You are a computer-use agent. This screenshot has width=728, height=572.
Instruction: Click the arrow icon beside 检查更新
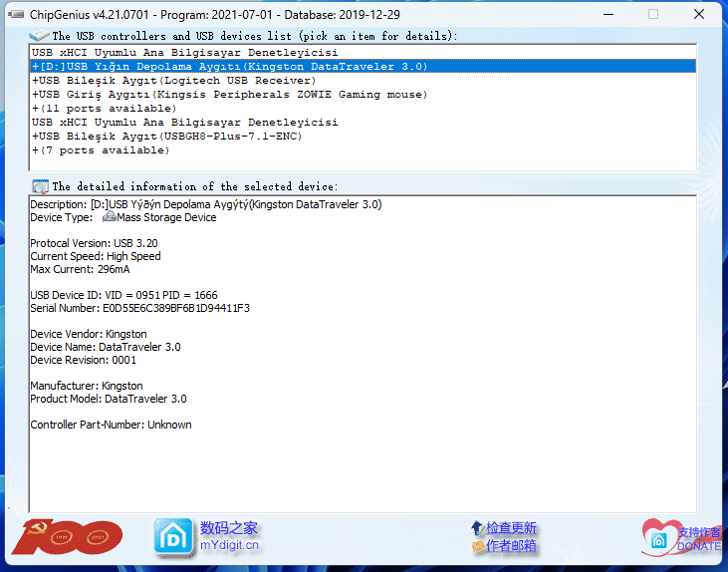478,528
